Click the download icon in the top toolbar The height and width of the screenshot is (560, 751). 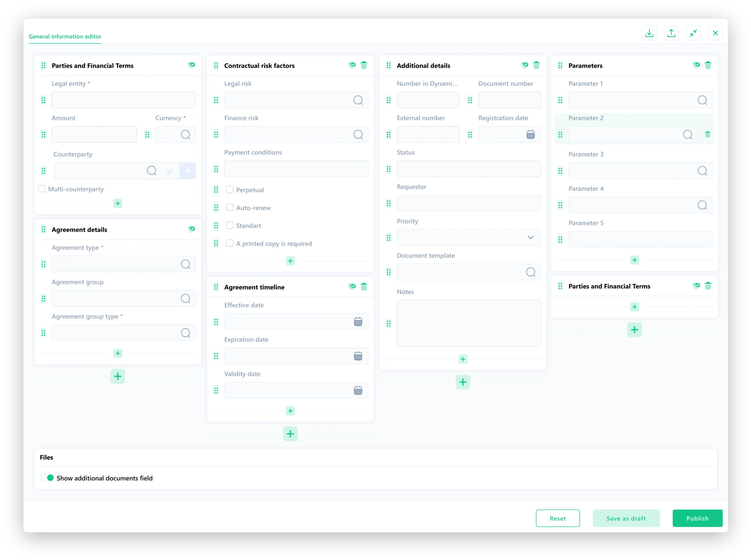pos(649,33)
